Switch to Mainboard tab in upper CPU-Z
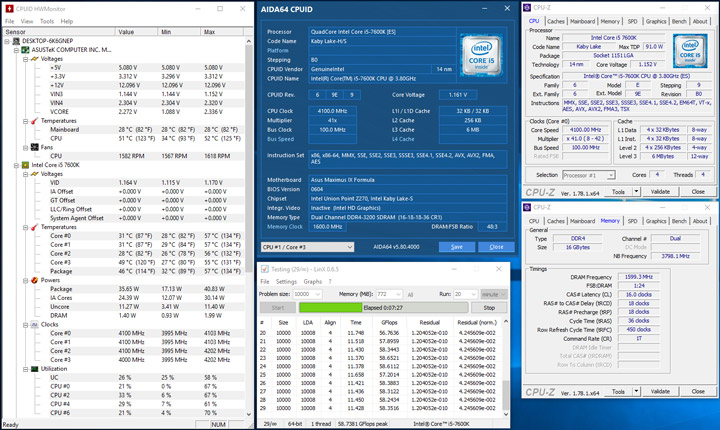 coord(582,21)
